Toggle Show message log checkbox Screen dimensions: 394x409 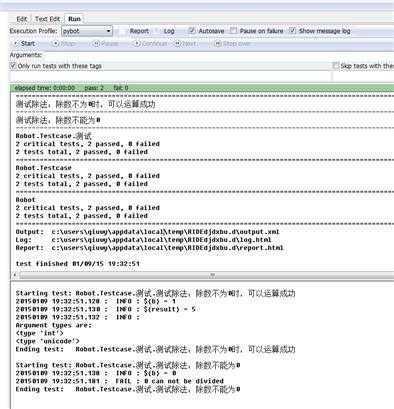pos(292,31)
